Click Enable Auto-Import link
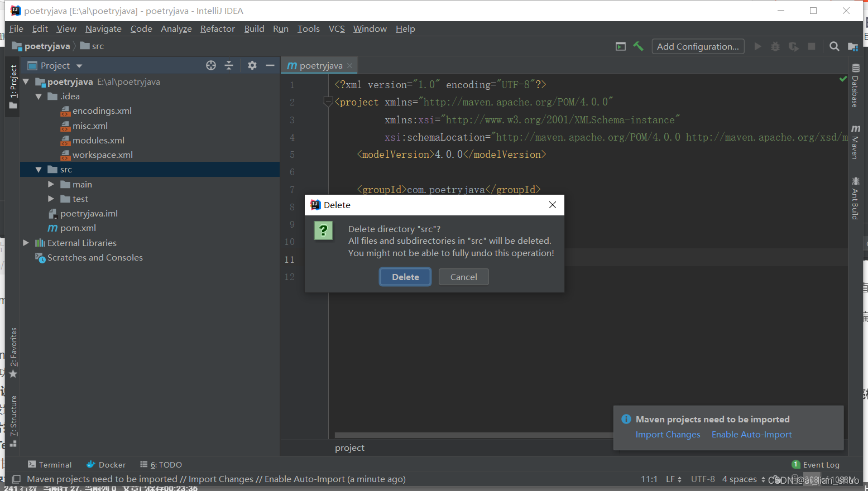Viewport: 868px width, 491px height. 751,435
